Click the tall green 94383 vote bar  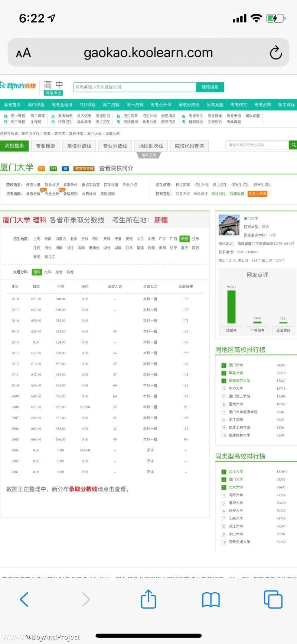pos(231,307)
